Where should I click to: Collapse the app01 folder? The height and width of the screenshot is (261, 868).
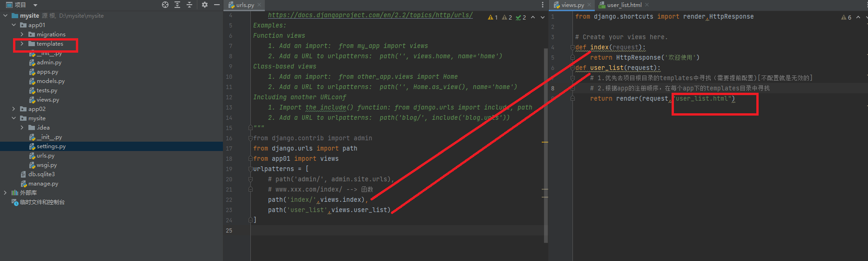click(x=13, y=25)
